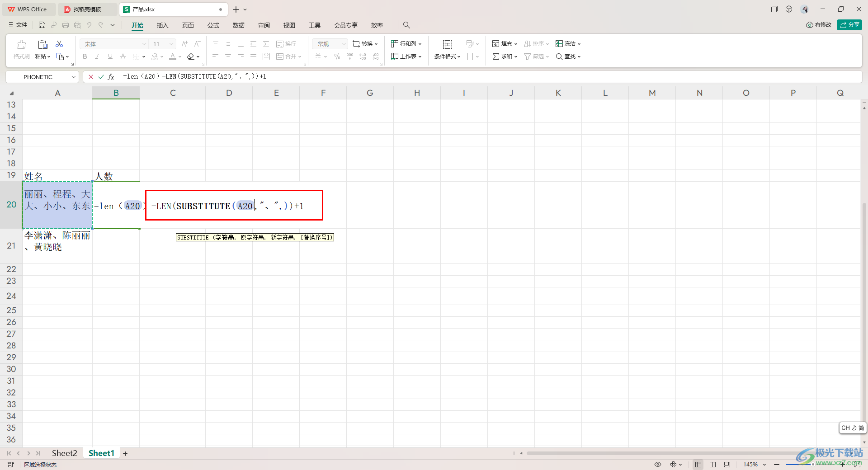This screenshot has height=470, width=868.
Task: Click the fill color bucket swatch
Action: [x=155, y=56]
